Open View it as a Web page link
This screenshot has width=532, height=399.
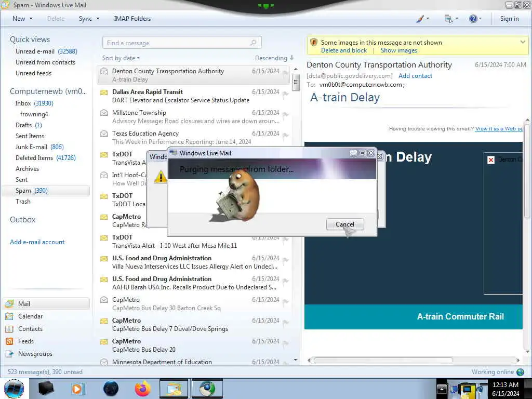(499, 129)
